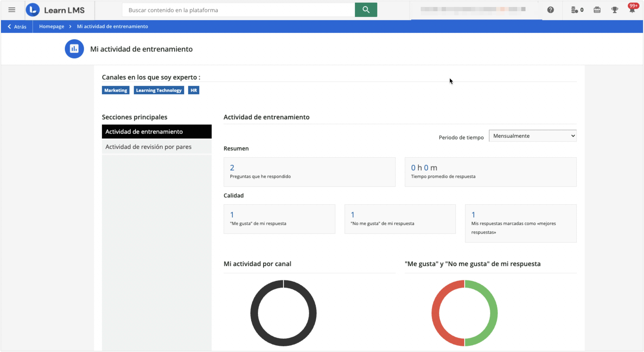The image size is (644, 352).
Task: Click the Canales en los que soy experto heading
Action: tap(151, 77)
